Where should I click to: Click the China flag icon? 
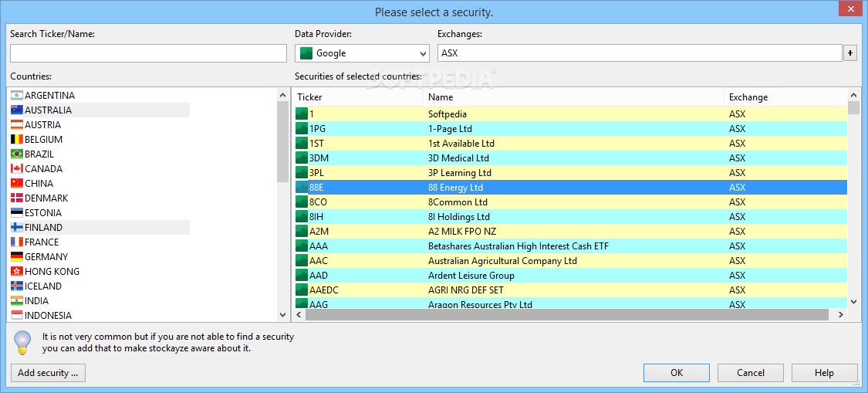coord(17,184)
